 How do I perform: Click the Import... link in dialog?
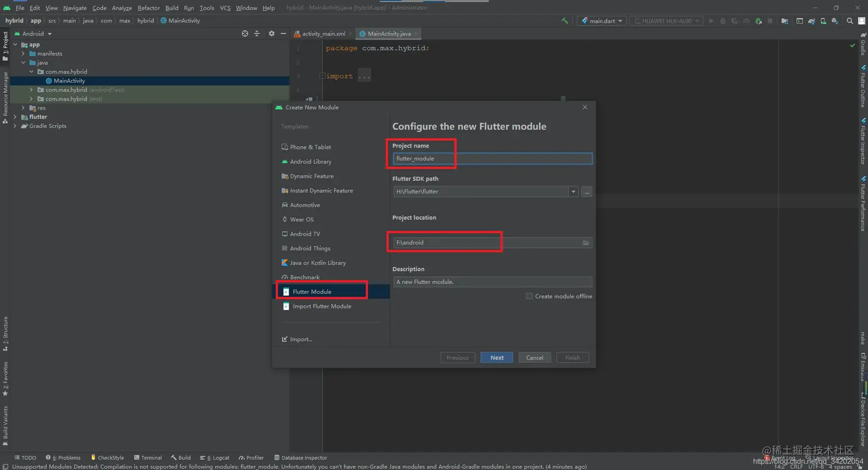(301, 339)
